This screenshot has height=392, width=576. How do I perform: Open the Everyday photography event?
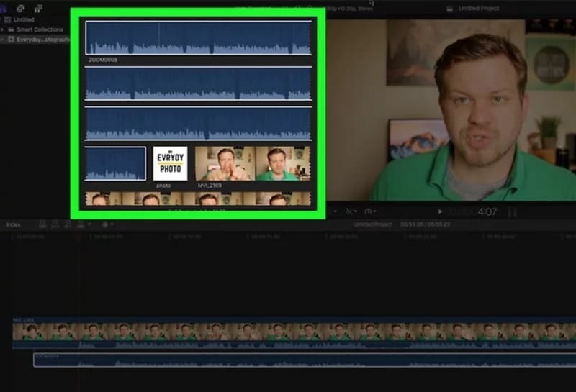[43, 40]
